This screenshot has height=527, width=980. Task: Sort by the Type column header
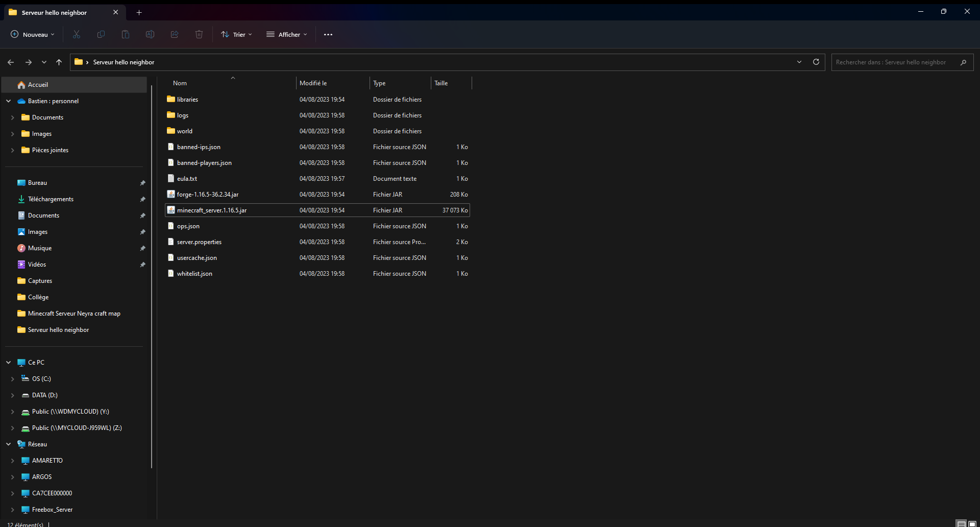click(x=400, y=83)
